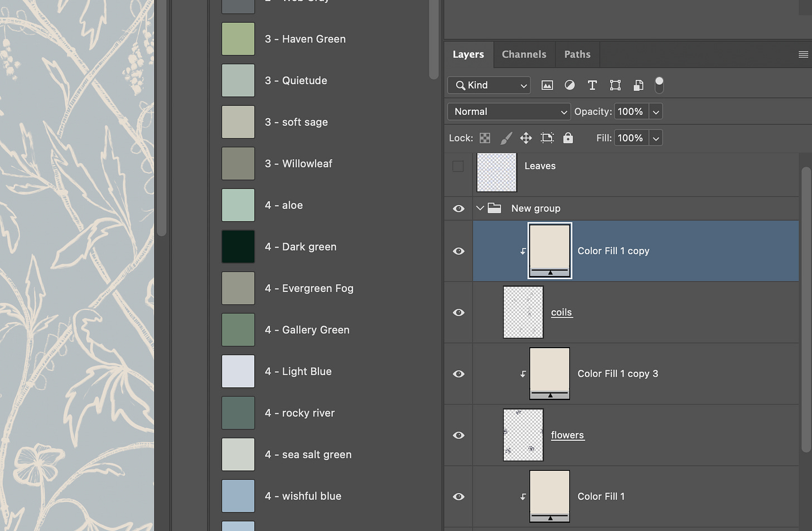Switch to the Layers tab
Image resolution: width=812 pixels, height=531 pixels.
coord(468,55)
